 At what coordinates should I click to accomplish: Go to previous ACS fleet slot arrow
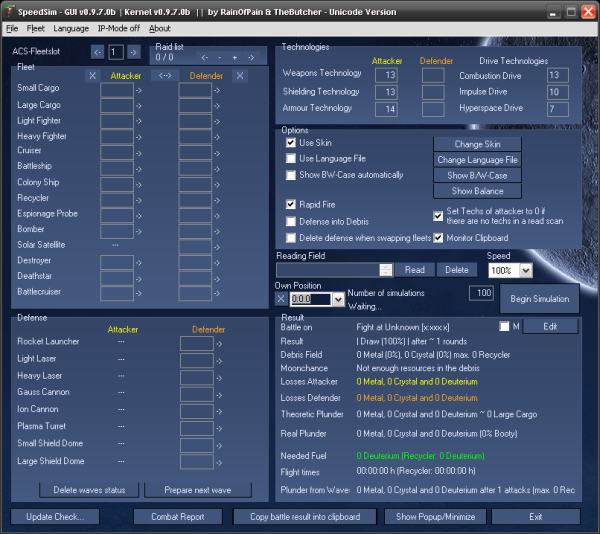click(98, 52)
